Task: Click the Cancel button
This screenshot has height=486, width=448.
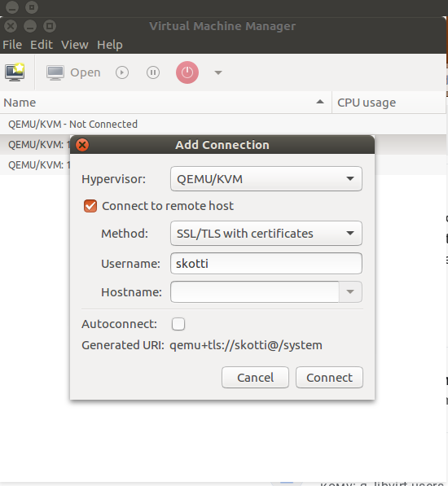Action: tap(255, 378)
